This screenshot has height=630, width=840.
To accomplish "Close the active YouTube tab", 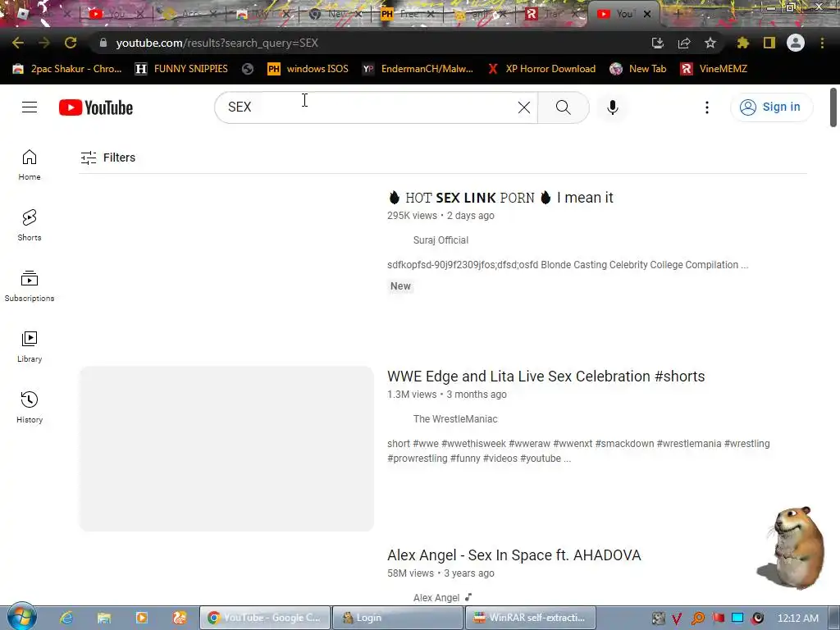I will click(647, 14).
